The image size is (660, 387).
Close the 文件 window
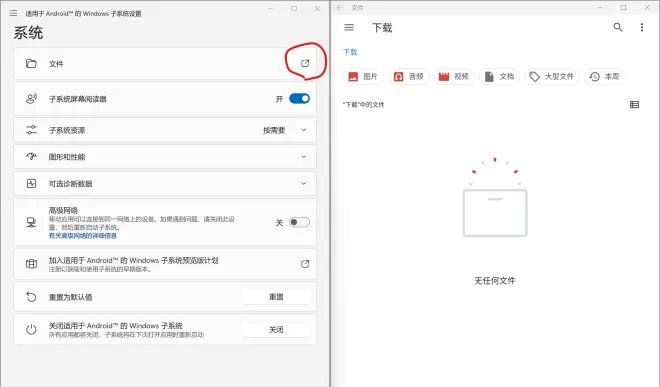click(647, 8)
